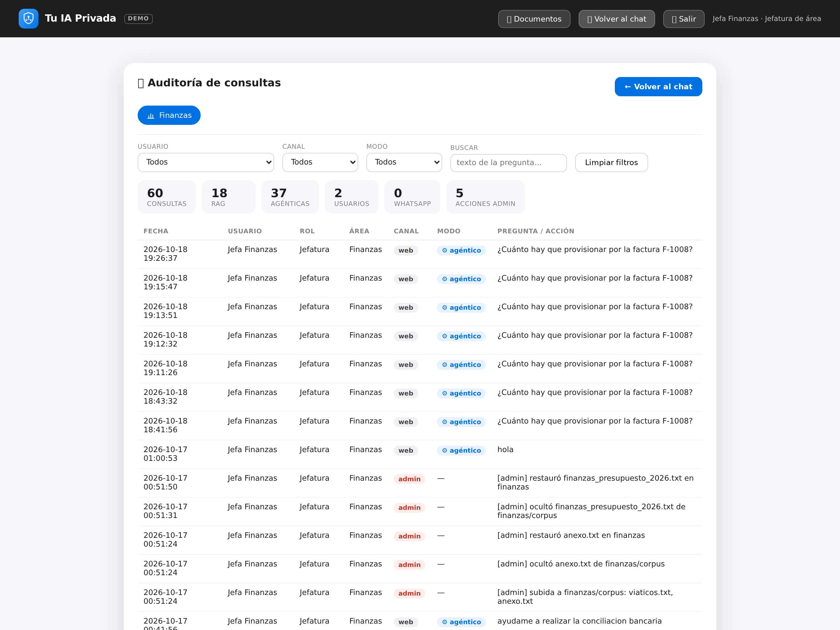Focus the Buscar question text field

tap(508, 163)
